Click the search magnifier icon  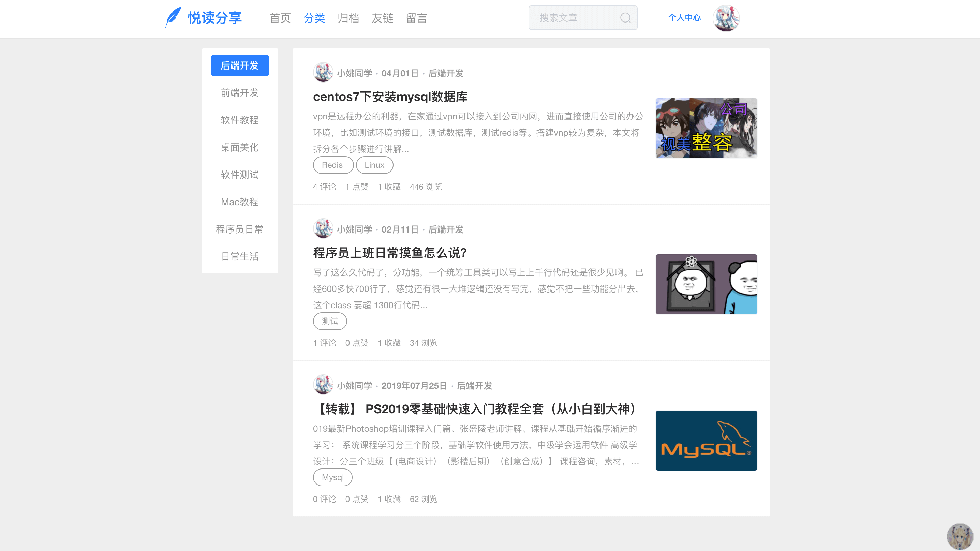pos(625,18)
